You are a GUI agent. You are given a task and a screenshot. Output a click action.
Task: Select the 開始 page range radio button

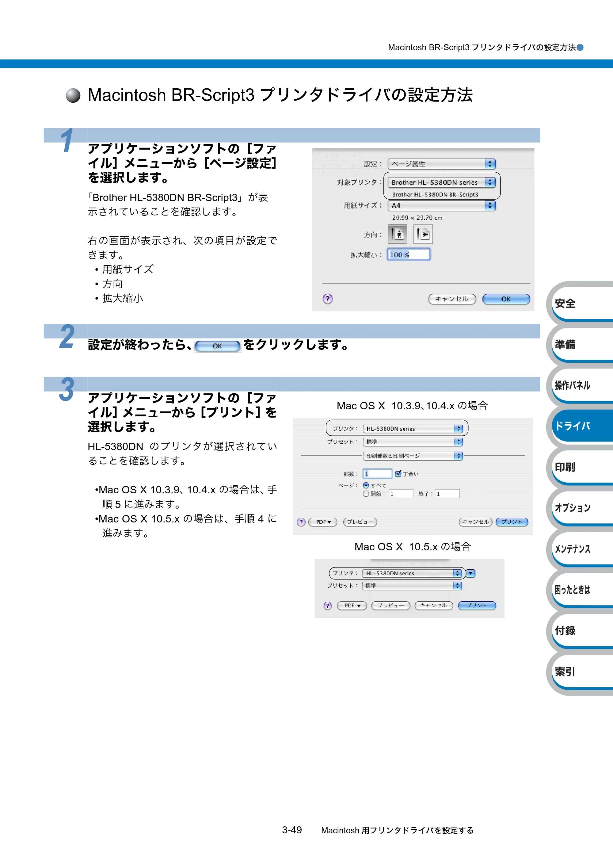pos(366,494)
